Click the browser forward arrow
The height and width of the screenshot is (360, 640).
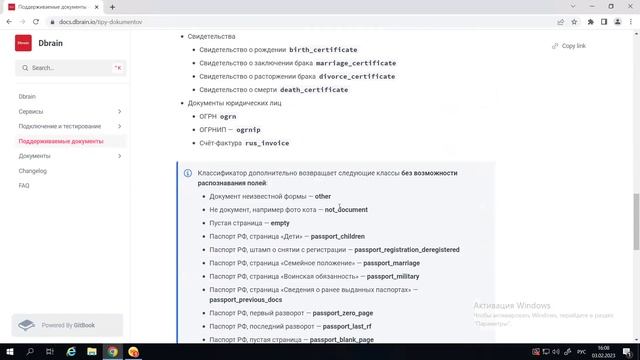(x=22, y=22)
